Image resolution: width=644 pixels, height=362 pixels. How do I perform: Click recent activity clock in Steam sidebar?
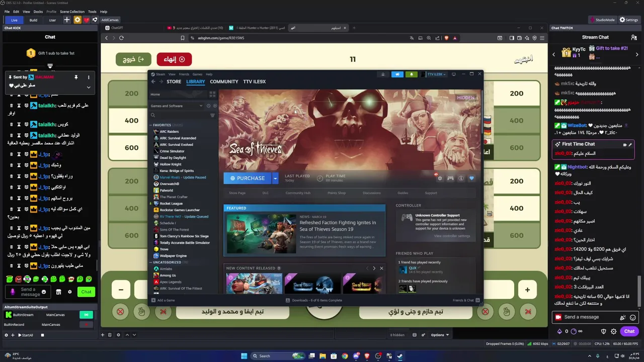point(208,106)
